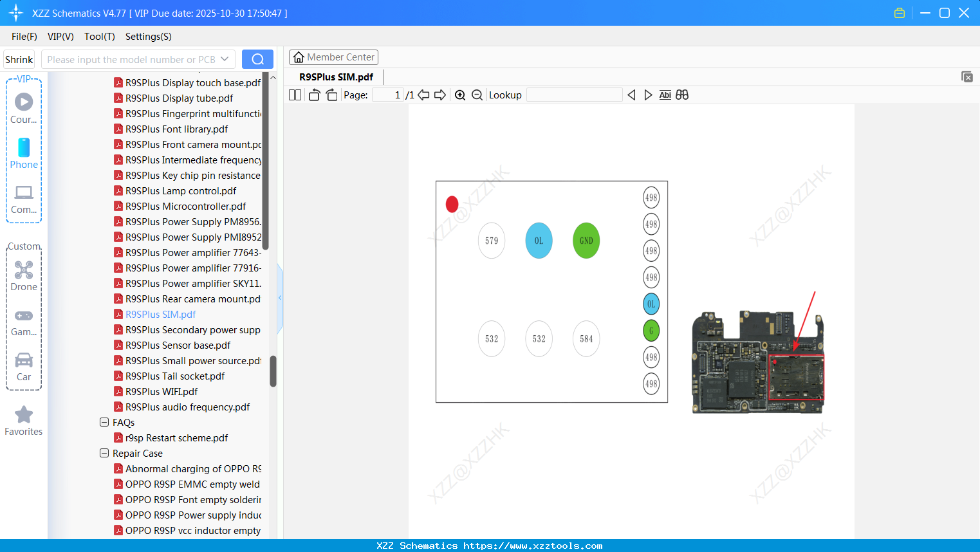Open the Drone category
Viewport: 980px width, 552px height.
(x=24, y=277)
